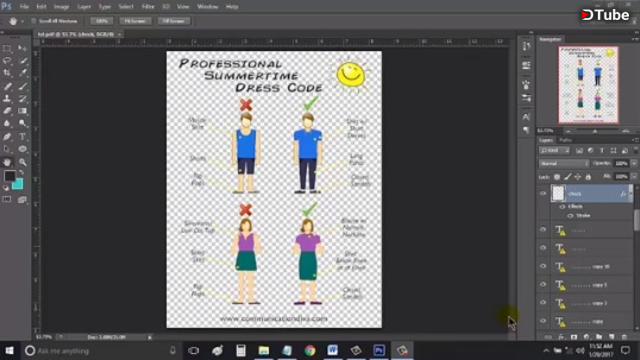Select the Zoom tool in the toolbox
The width and height of the screenshot is (640, 360).
point(22,162)
